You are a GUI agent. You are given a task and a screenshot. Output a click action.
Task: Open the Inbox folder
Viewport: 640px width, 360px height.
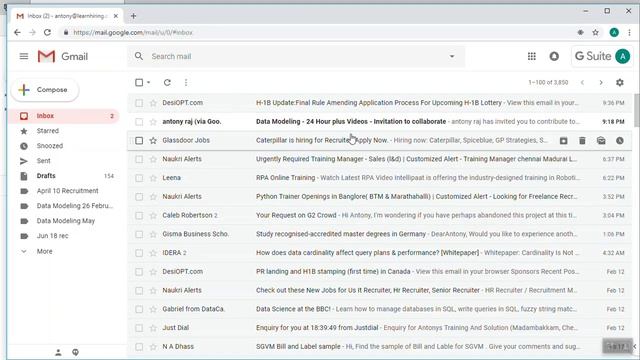63,116
